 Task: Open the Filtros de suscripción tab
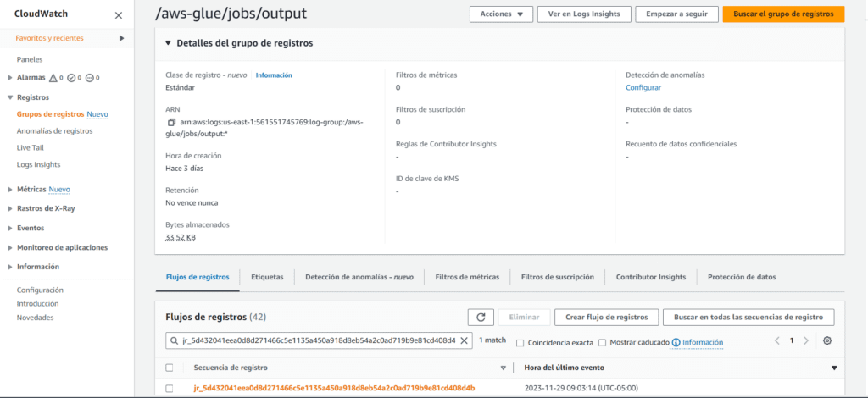click(557, 277)
